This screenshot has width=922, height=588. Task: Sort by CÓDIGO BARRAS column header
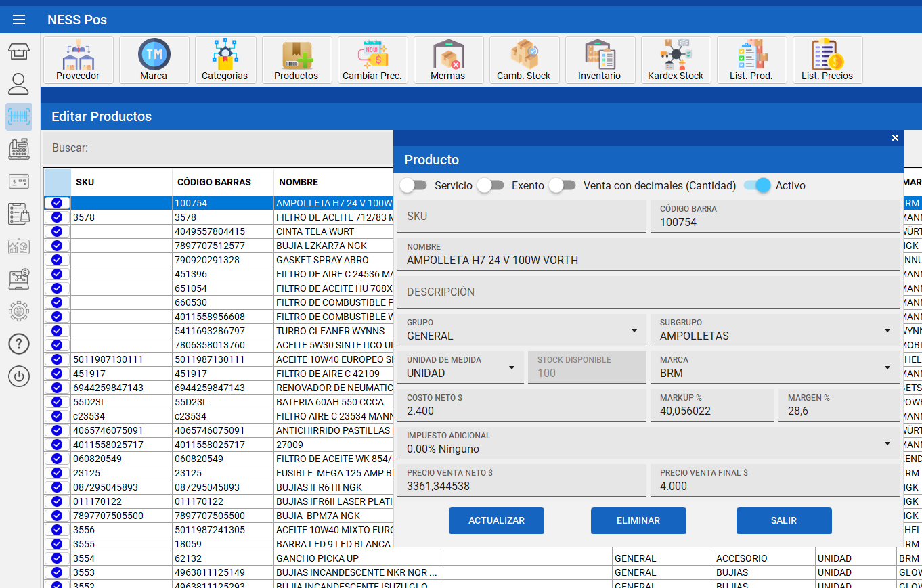point(223,182)
